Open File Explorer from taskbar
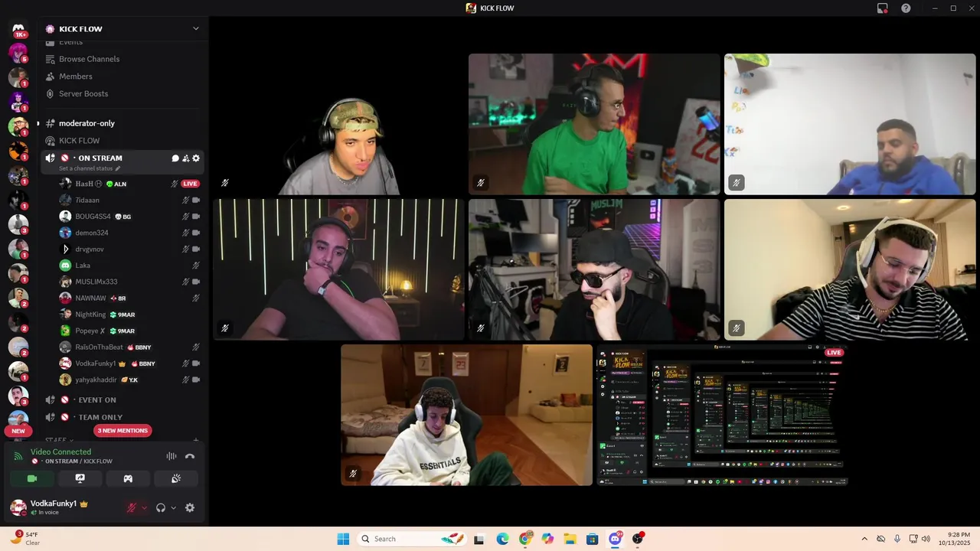Viewport: 980px width, 551px height. [x=570, y=539]
